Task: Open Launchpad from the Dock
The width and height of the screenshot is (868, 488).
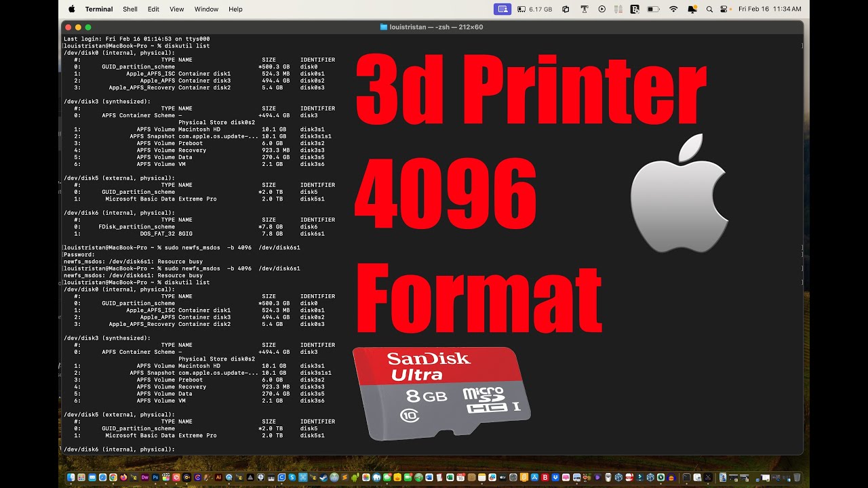Action: click(81, 477)
